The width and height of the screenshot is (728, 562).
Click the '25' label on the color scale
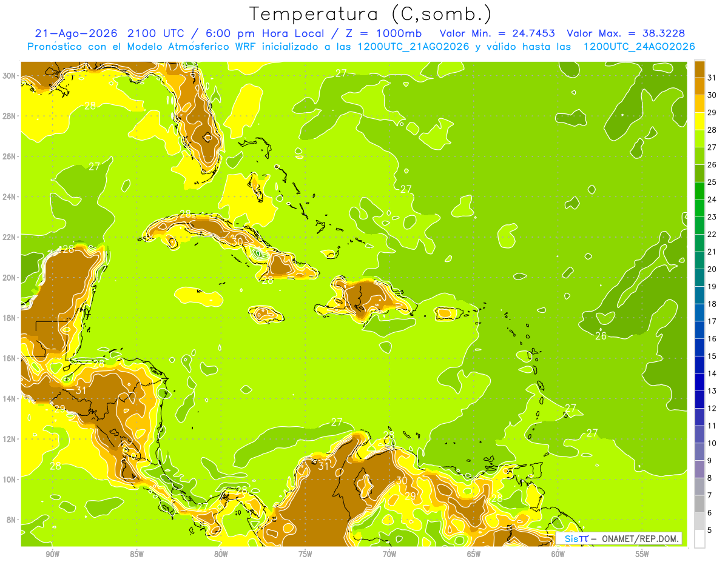[712, 182]
